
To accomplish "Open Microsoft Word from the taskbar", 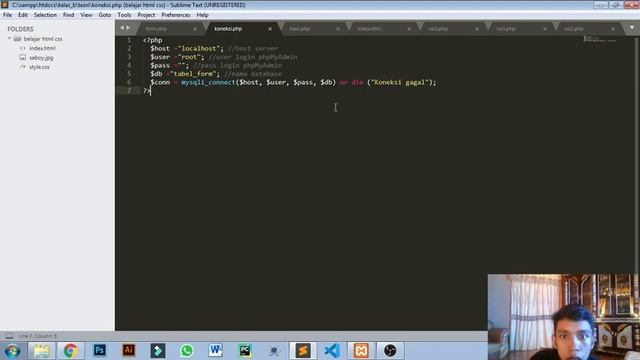I will pyautogui.click(x=216, y=351).
